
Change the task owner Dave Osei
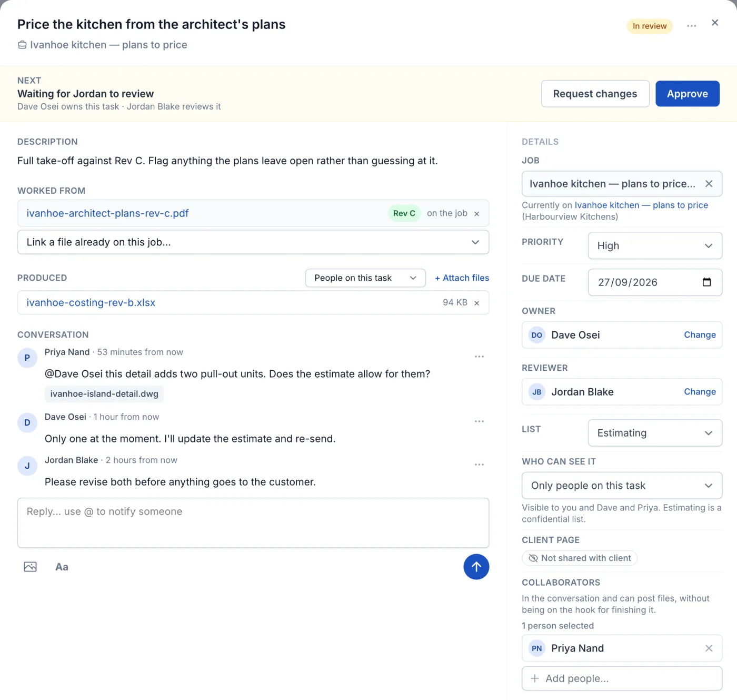(x=700, y=335)
